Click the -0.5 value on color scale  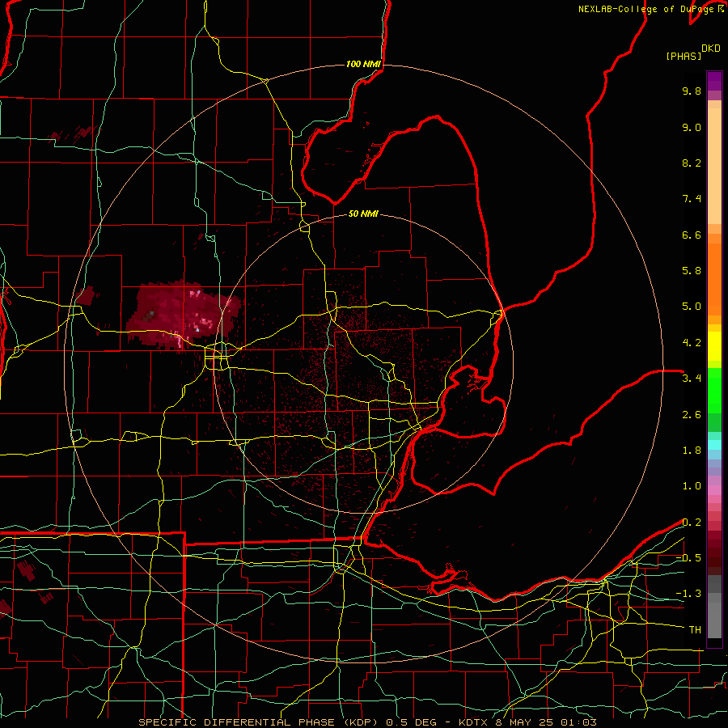[x=688, y=558]
